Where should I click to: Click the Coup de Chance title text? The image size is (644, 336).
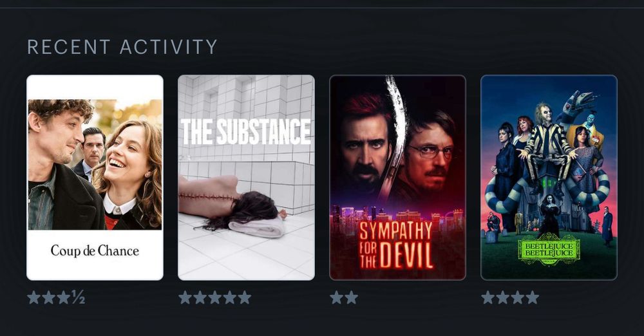pyautogui.click(x=95, y=250)
